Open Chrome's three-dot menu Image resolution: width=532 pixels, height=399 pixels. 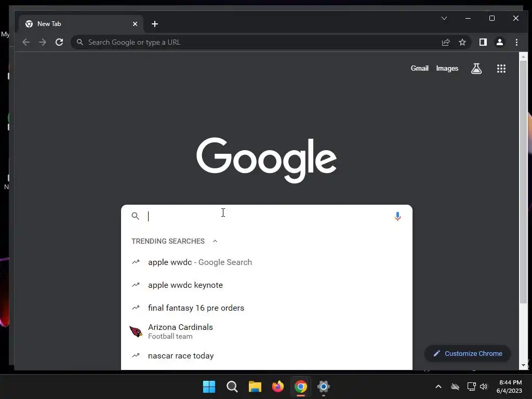516,43
